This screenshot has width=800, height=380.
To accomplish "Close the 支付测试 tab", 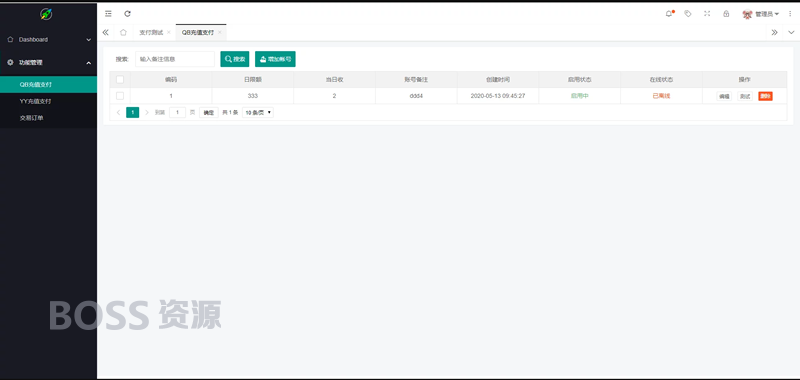I will coord(169,32).
